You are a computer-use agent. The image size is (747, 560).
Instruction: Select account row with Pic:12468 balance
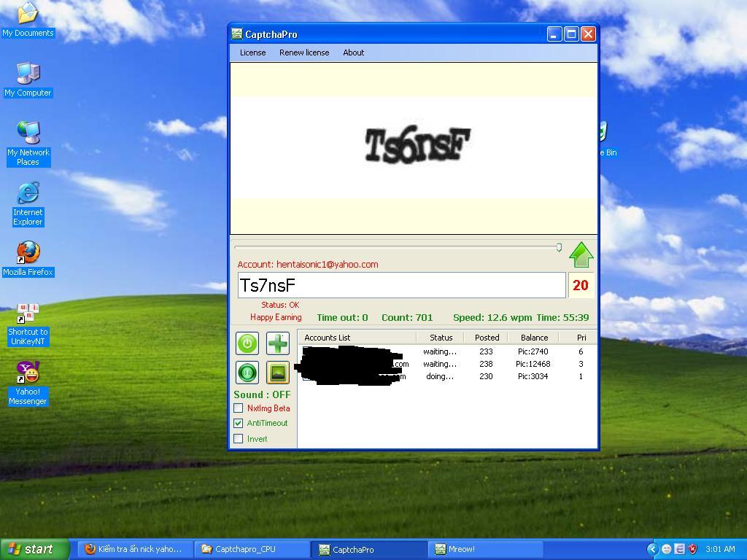447,364
